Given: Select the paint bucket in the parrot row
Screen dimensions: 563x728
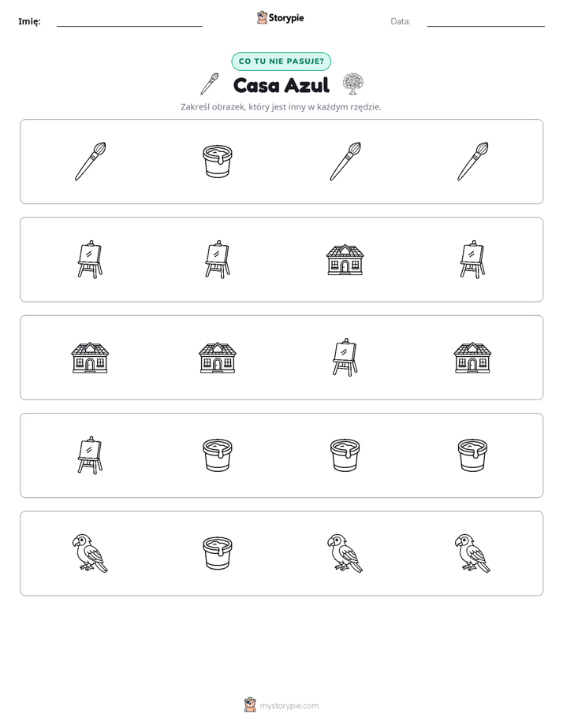Looking at the screenshot, I should coord(218,553).
